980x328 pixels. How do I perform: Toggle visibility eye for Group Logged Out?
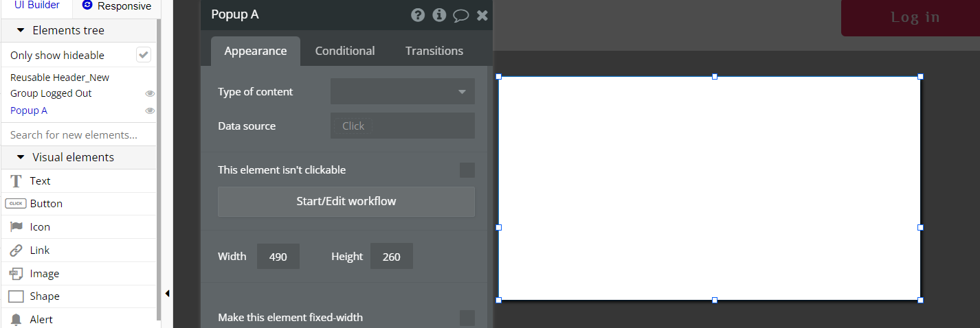tap(150, 93)
